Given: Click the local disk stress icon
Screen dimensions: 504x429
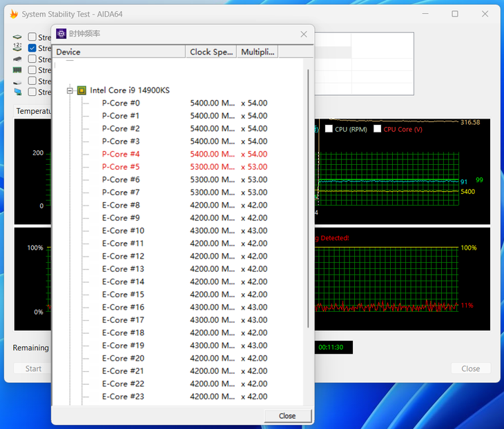Looking at the screenshot, I should coord(17,83).
